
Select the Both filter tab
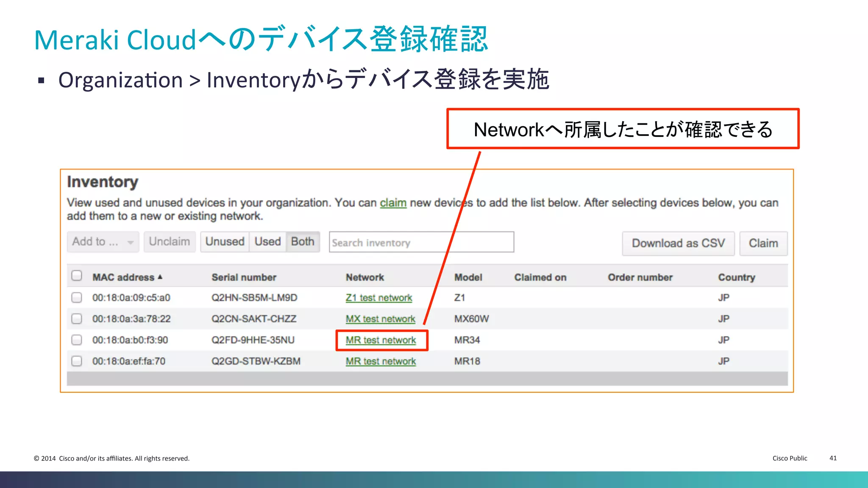click(303, 242)
